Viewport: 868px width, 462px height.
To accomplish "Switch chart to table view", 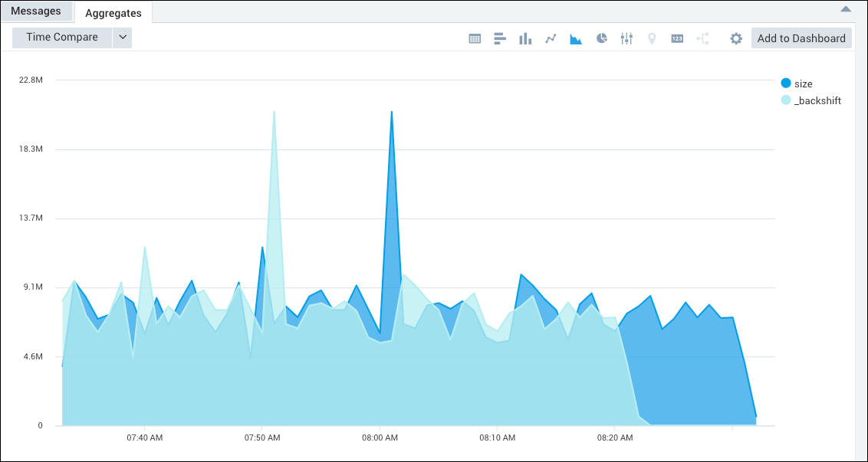I will (474, 38).
